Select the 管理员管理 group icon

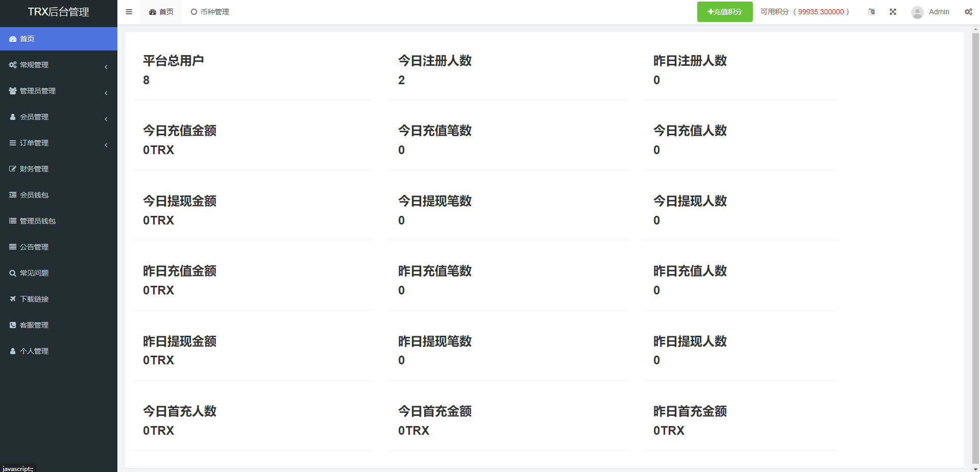pyautogui.click(x=13, y=91)
